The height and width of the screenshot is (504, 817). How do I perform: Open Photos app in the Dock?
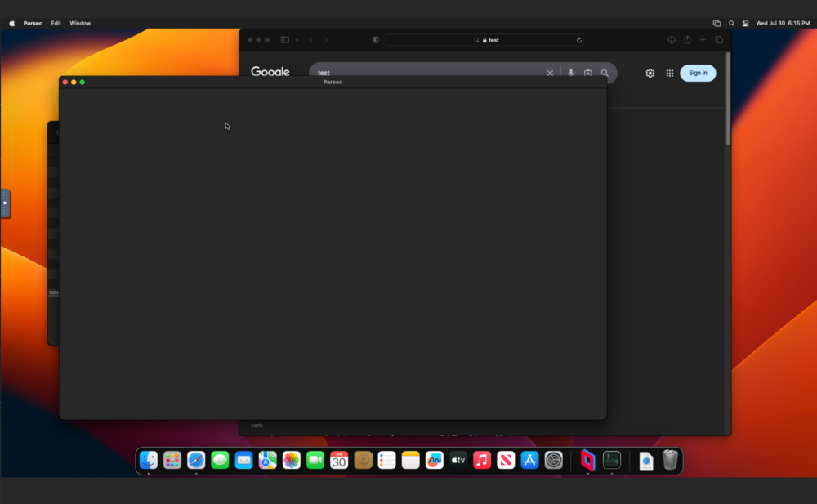[292, 460]
